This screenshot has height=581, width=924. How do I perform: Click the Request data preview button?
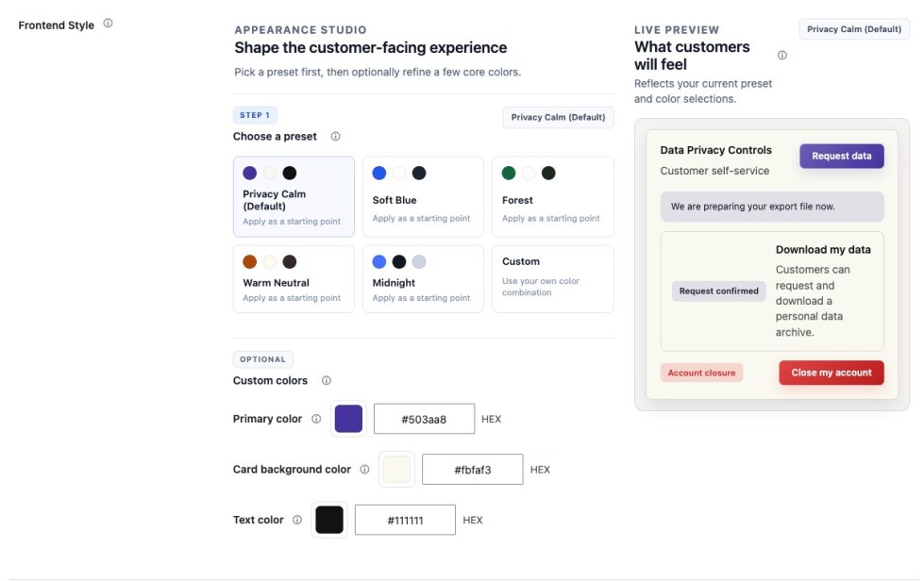click(842, 157)
